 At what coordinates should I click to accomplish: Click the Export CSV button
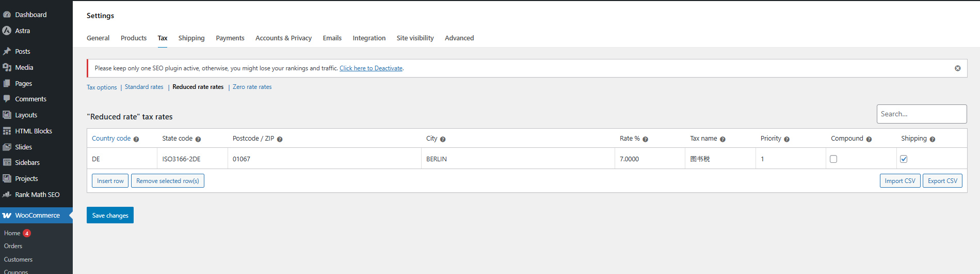click(x=942, y=181)
